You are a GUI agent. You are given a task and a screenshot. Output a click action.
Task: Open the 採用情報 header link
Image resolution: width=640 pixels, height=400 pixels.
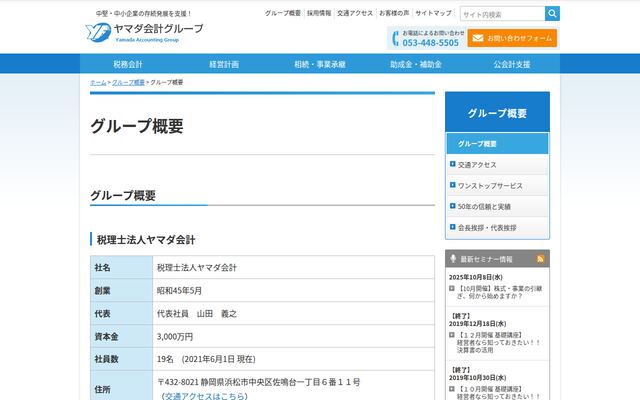(319, 13)
